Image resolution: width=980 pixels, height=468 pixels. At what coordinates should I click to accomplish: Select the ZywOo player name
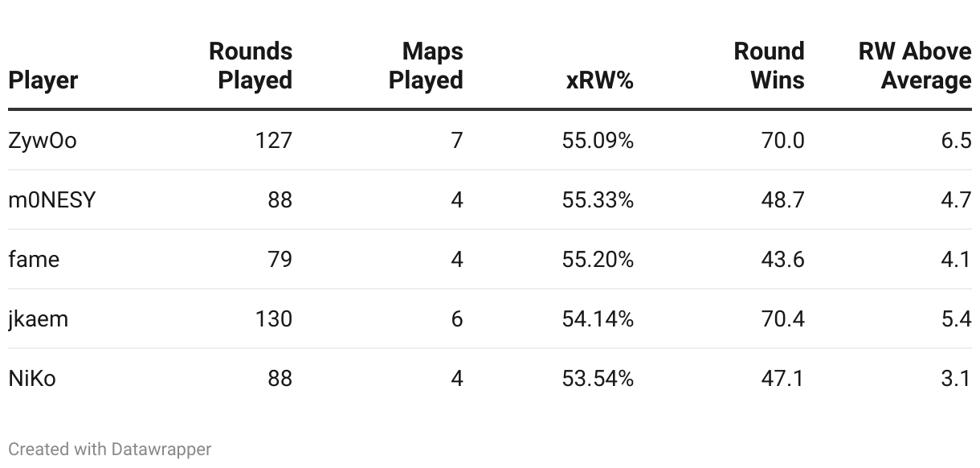(x=43, y=141)
